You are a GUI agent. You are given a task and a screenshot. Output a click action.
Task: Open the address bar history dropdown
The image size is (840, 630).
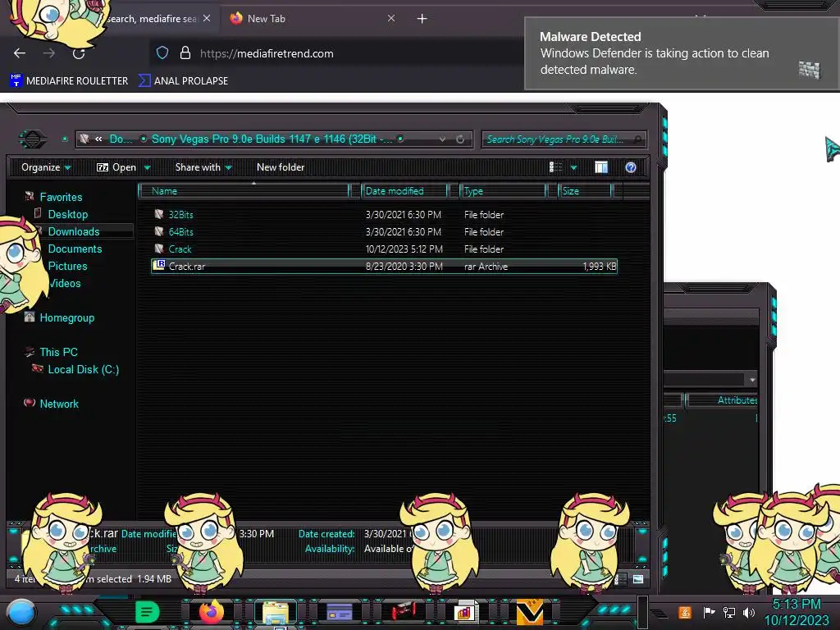pos(442,139)
